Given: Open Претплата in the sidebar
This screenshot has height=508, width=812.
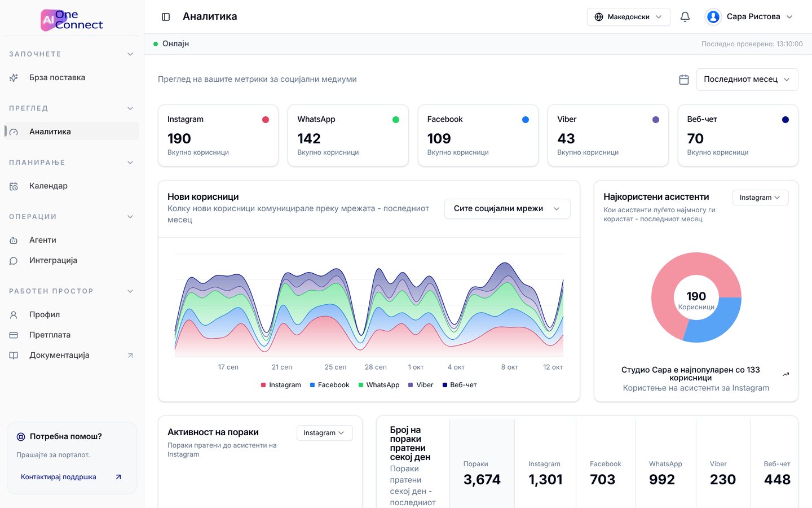Looking at the screenshot, I should coord(72,335).
